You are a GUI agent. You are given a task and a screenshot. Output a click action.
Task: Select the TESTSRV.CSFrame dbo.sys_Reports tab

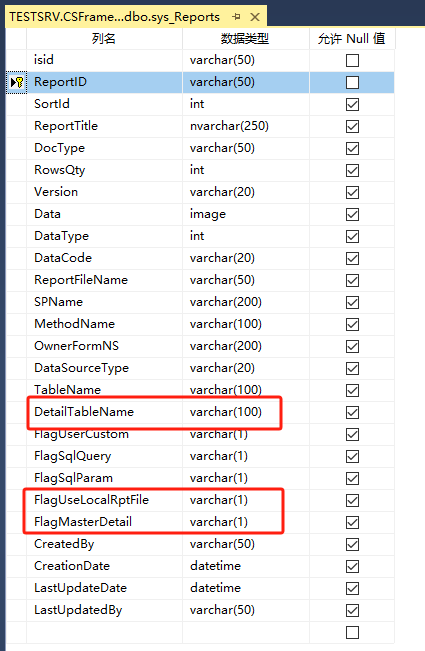115,17
